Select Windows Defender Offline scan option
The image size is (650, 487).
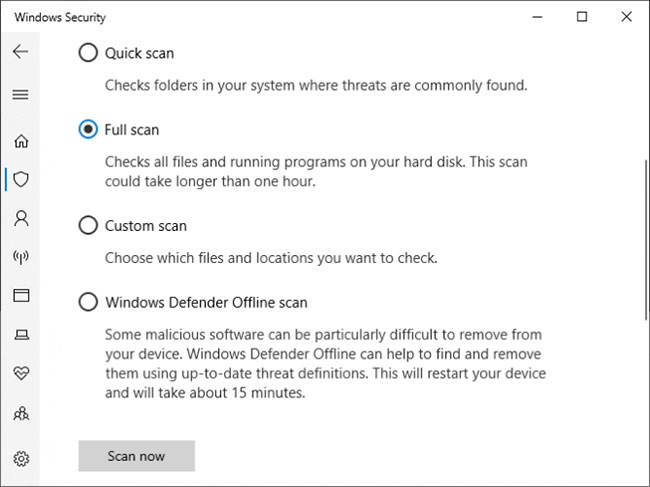pos(88,302)
